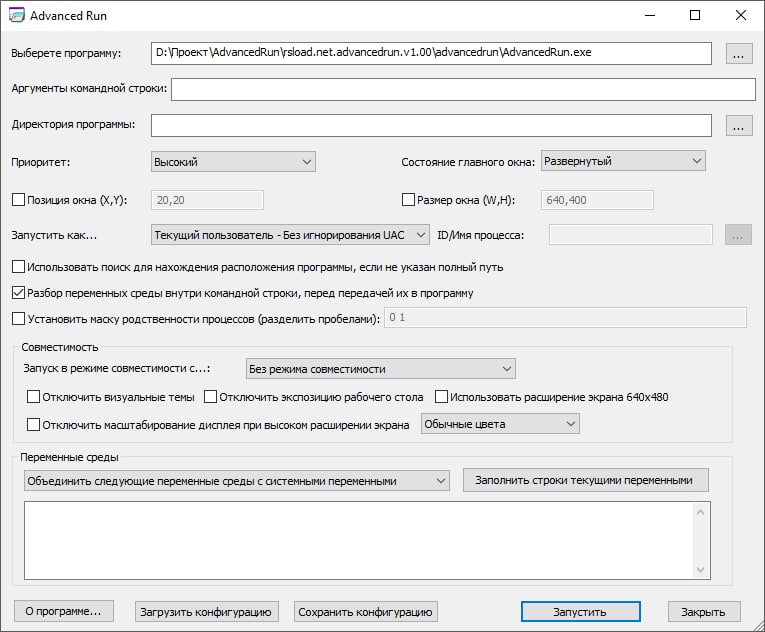Click the Совместимость group label
Screen dimensions: 765x632
(60, 347)
